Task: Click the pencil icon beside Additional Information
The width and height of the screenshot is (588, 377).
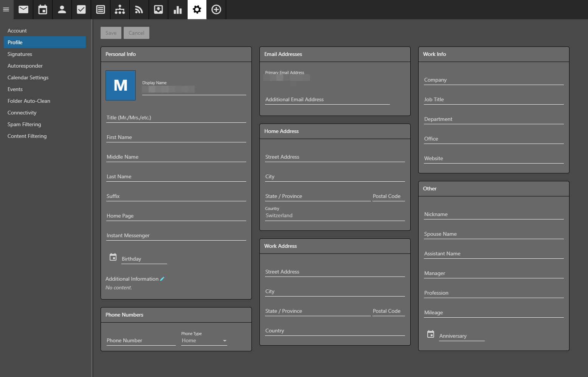Action: (162, 279)
